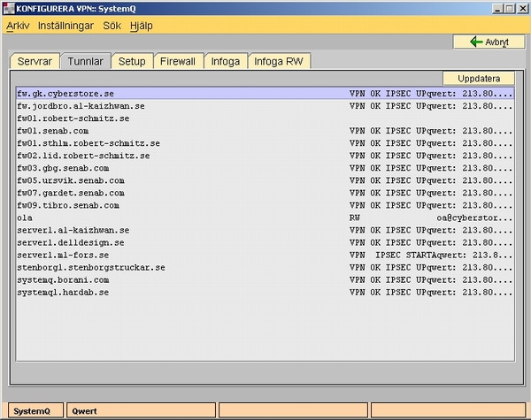Open the Arkiv menu
The image size is (531, 420).
[x=18, y=26]
